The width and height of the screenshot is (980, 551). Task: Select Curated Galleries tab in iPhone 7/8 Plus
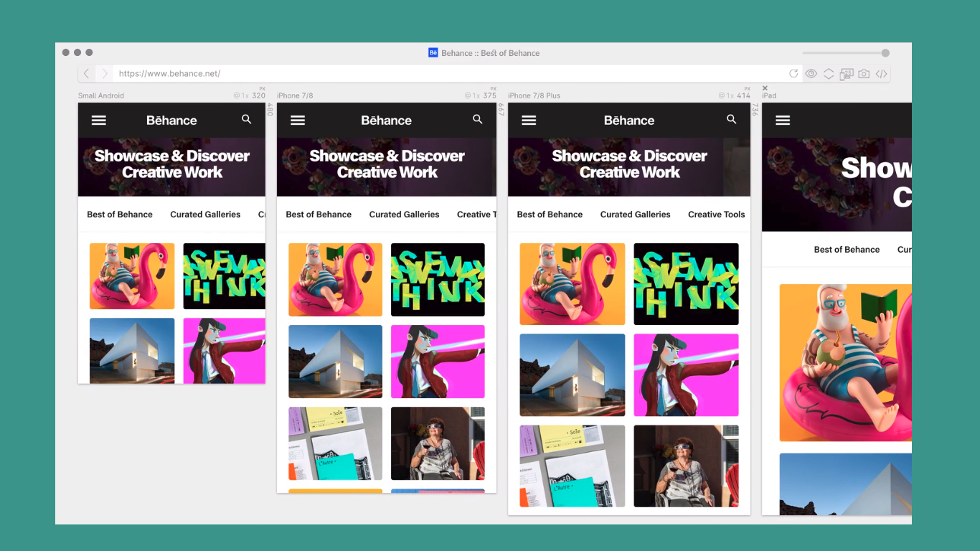(636, 215)
